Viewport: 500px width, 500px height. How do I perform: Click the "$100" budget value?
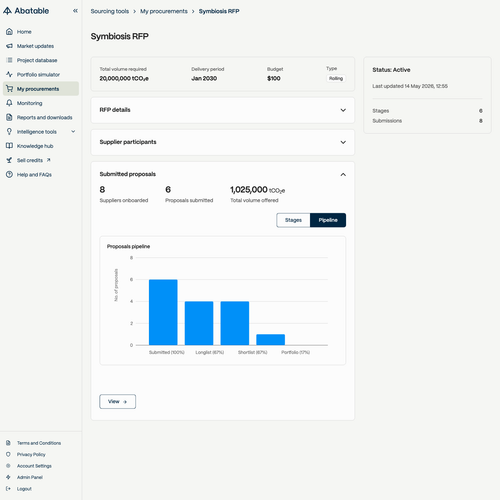pyautogui.click(x=274, y=78)
